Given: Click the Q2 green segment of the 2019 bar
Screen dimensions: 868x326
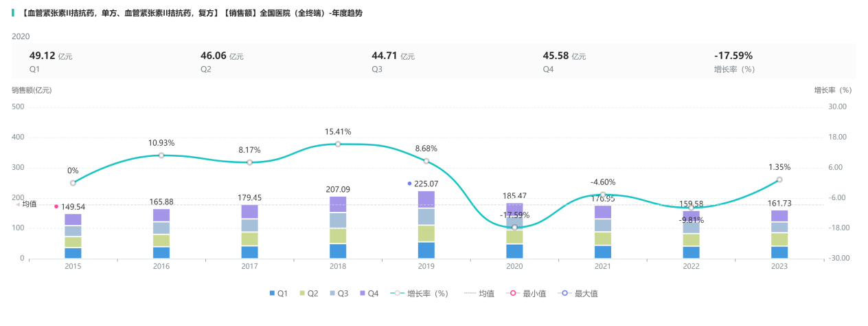Looking at the screenshot, I should 426,234.
